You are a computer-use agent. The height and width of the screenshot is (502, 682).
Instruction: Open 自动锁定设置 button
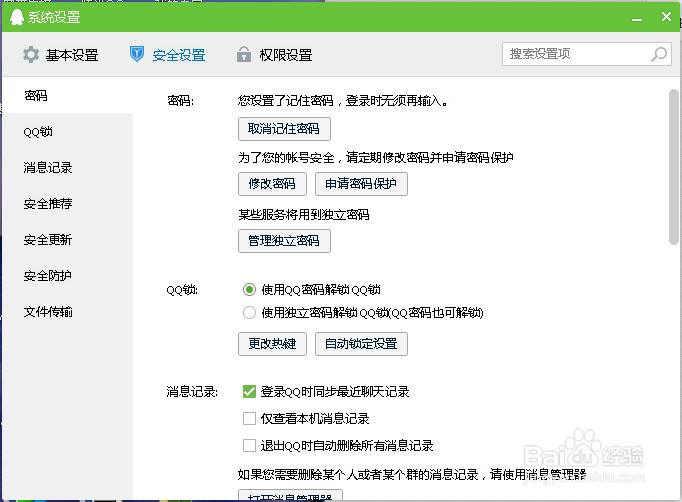click(x=361, y=344)
